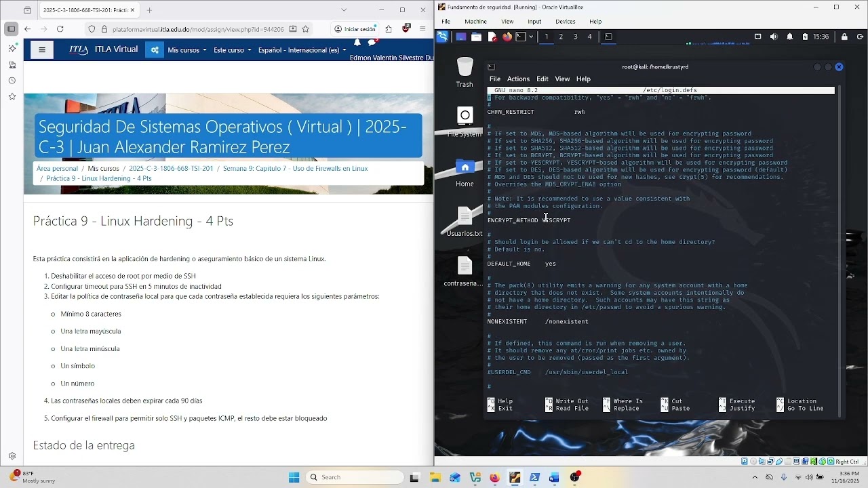Open the VirtualBox Input menu
Viewport: 868px width, 488px height.
[x=534, y=22]
